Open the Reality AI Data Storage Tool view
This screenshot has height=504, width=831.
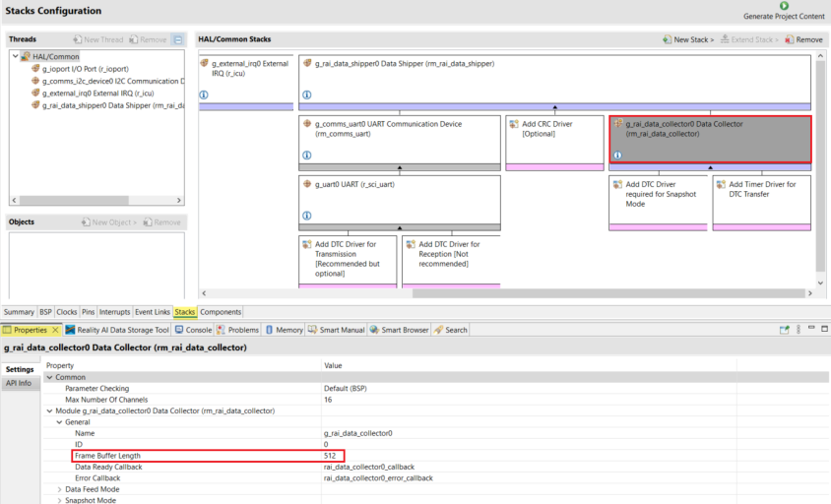pyautogui.click(x=117, y=330)
